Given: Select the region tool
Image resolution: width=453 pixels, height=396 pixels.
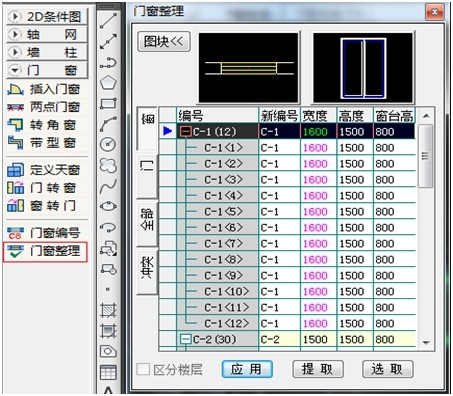Looking at the screenshot, I should 108,351.
